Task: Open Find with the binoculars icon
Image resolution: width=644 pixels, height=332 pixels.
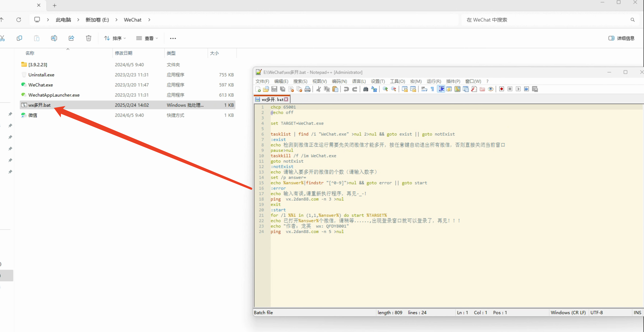Action: [x=365, y=89]
